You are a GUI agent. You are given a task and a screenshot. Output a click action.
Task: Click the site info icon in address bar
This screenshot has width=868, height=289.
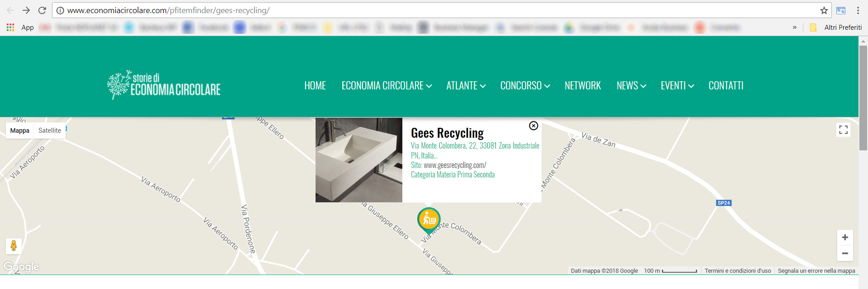60,10
